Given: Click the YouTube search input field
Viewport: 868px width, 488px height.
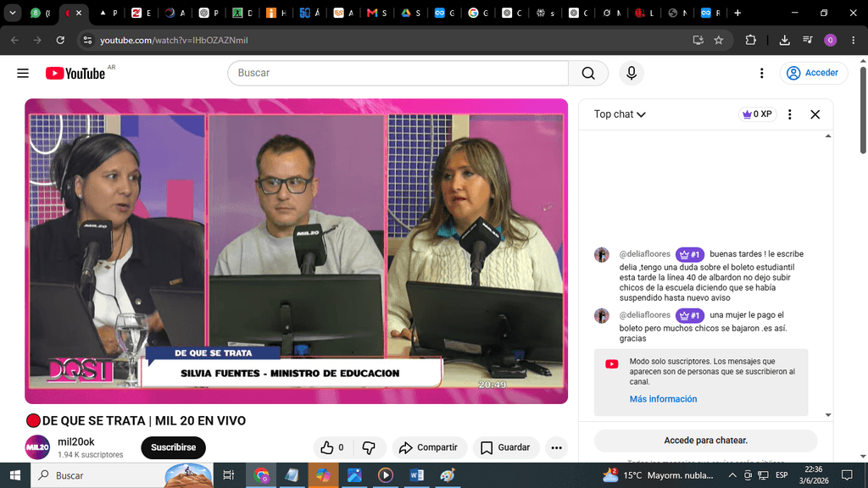Looking at the screenshot, I should click(x=398, y=73).
